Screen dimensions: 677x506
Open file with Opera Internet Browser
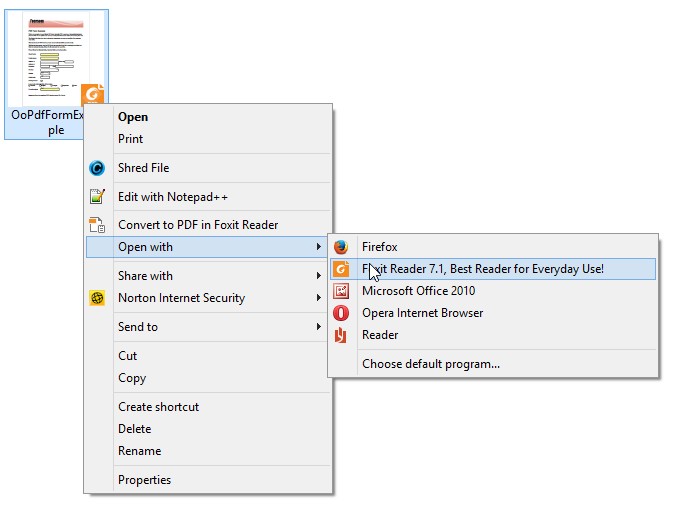coord(493,313)
